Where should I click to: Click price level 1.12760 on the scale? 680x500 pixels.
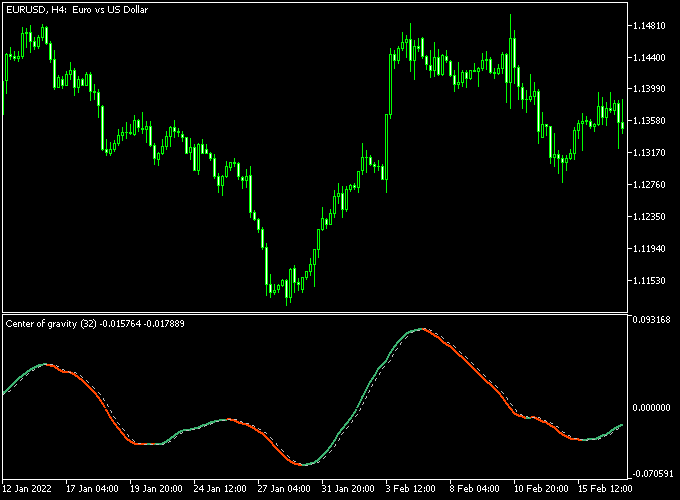pyautogui.click(x=649, y=185)
